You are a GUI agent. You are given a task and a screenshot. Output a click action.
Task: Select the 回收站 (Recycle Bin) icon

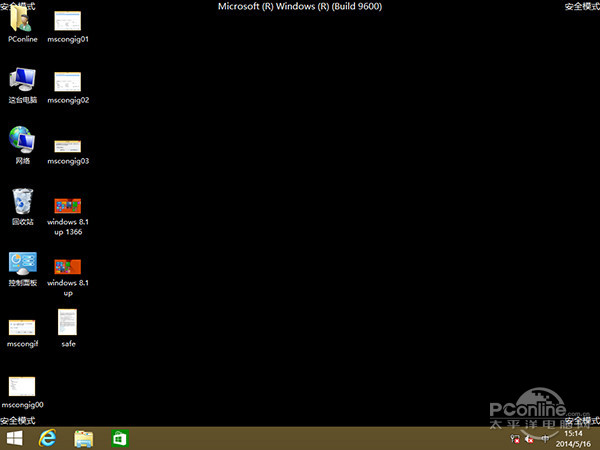[22, 203]
